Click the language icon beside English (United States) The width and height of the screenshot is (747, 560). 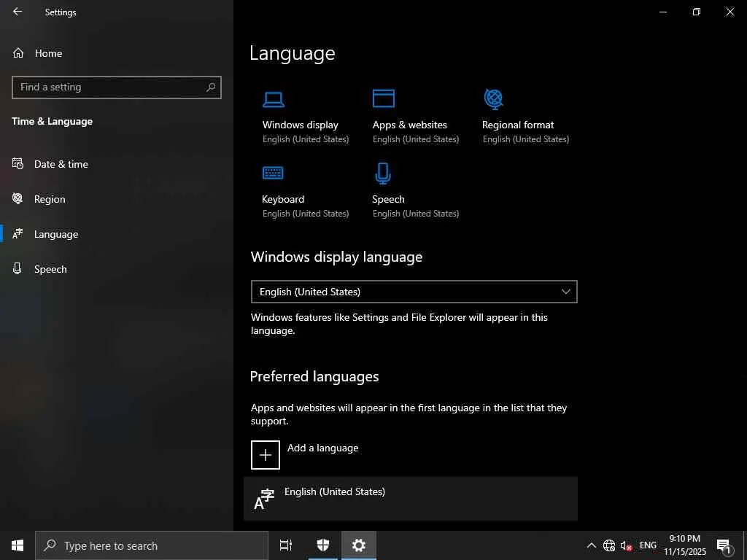click(264, 499)
